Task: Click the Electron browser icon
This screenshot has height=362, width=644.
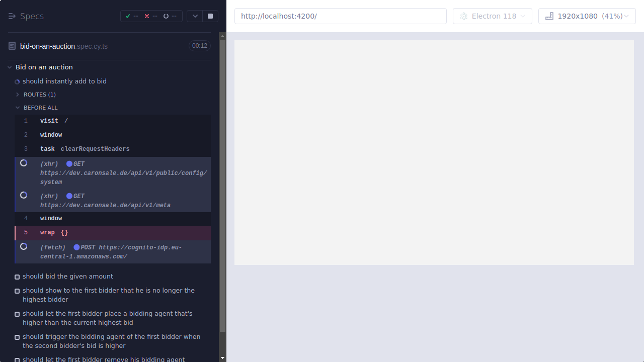Action: click(463, 16)
